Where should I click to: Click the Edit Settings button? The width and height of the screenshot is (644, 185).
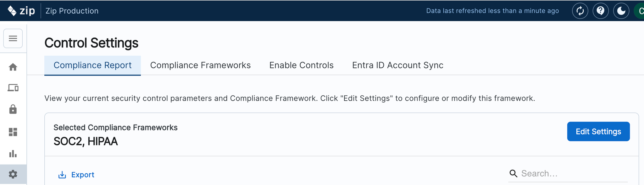598,132
